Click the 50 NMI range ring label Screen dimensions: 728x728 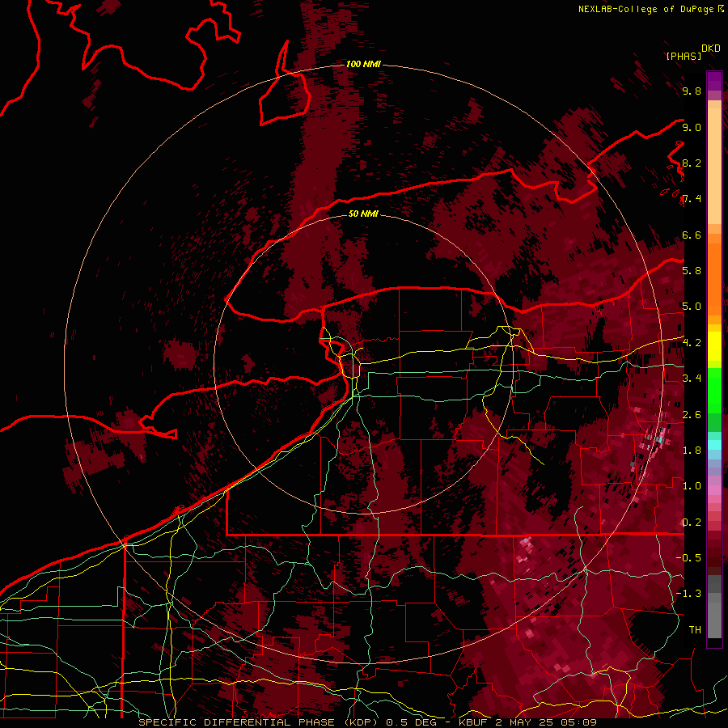pyautogui.click(x=363, y=214)
